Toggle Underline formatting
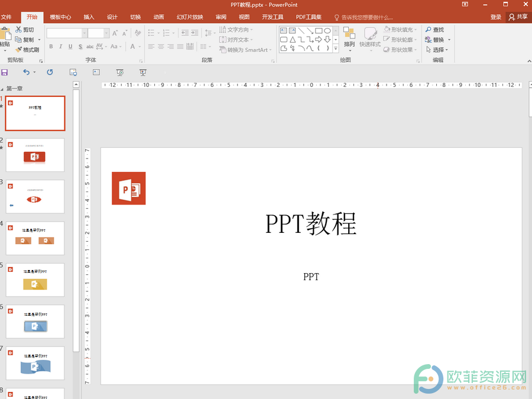Image resolution: width=532 pixels, height=399 pixels. [70, 47]
